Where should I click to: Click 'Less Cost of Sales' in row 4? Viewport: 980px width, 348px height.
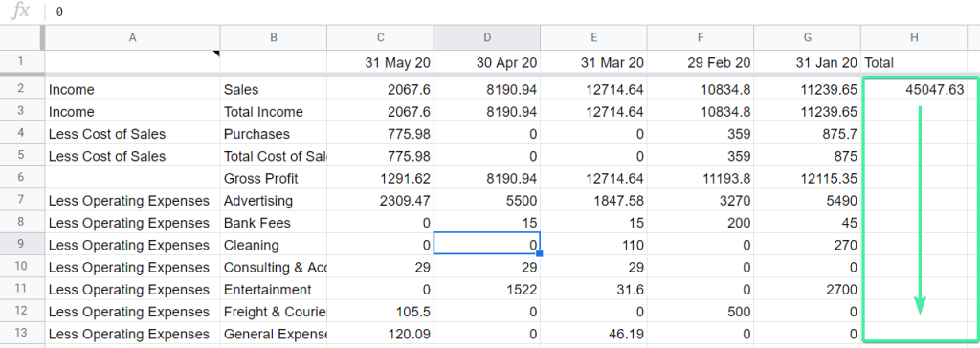tap(132, 134)
